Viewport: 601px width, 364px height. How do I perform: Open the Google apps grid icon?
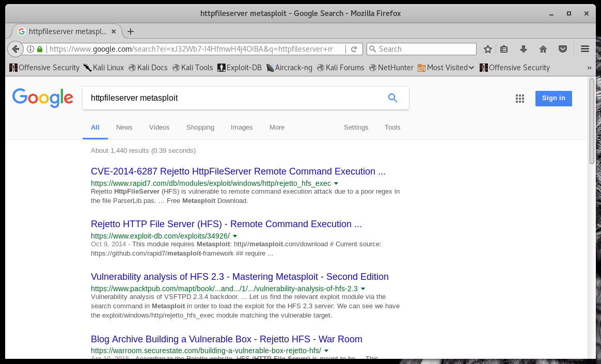520,99
